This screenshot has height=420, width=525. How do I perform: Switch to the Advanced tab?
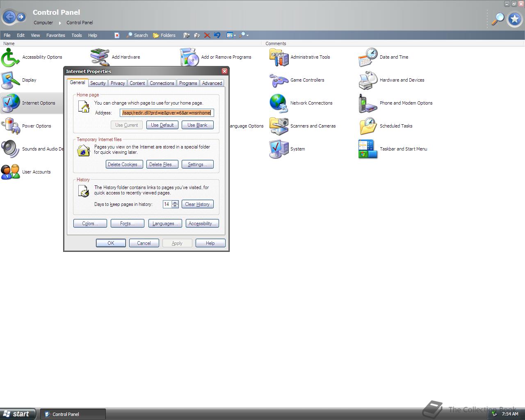pos(212,83)
